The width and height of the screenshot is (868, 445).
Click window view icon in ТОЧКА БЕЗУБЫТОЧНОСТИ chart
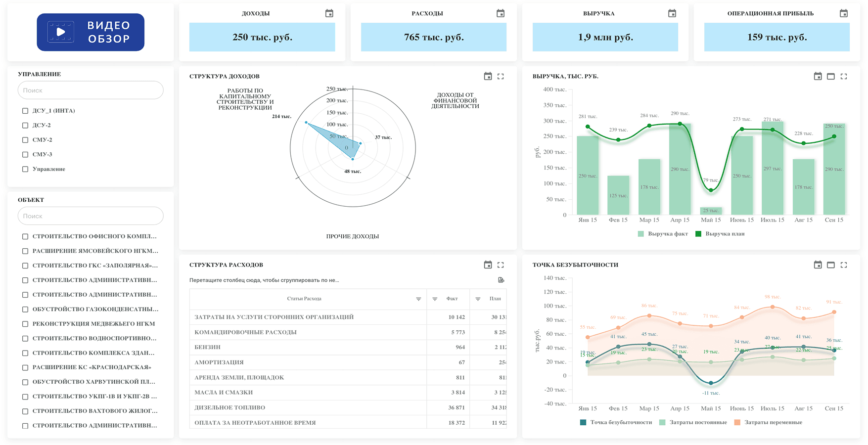tap(831, 265)
